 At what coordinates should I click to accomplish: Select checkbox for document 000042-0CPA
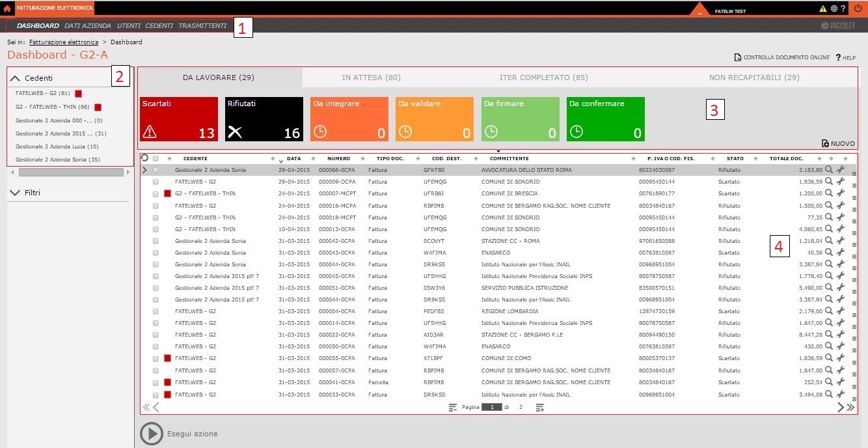click(x=156, y=241)
